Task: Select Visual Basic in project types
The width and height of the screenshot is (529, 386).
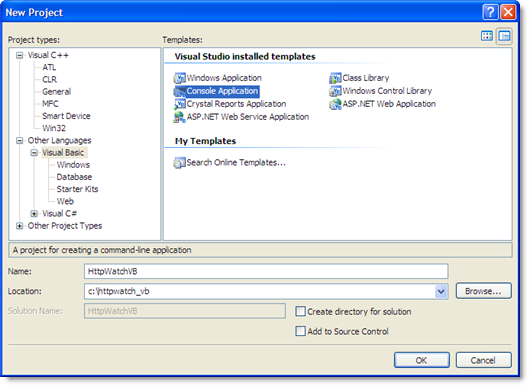Action: tap(63, 153)
